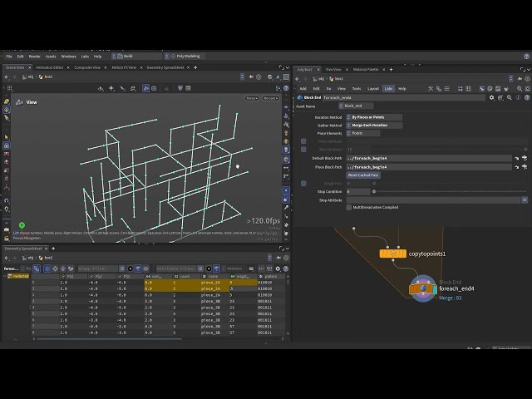
Task: Click the Group Filter field in spreadsheet
Action: click(97, 268)
